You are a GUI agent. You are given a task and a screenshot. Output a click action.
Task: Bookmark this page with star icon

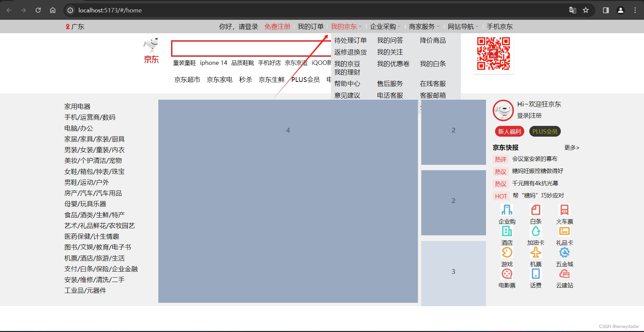click(x=586, y=10)
